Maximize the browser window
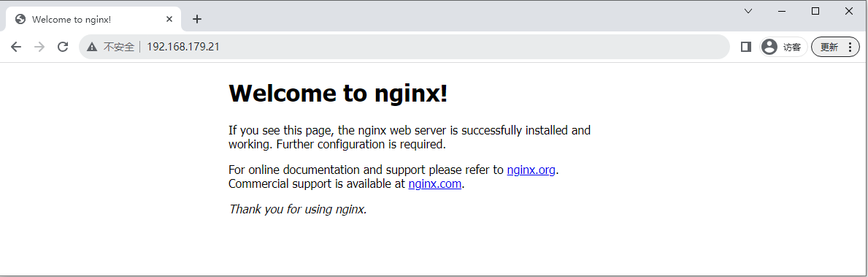868x277 pixels. click(815, 11)
